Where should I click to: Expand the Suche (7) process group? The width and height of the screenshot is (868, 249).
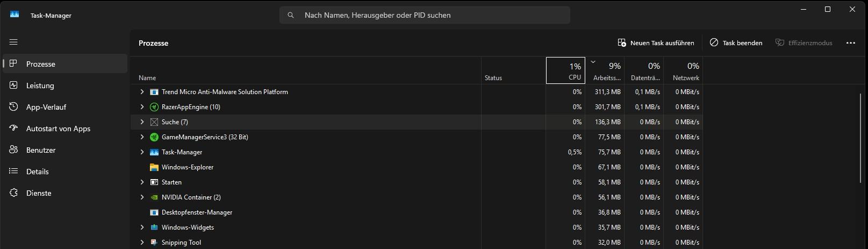pyautogui.click(x=142, y=122)
